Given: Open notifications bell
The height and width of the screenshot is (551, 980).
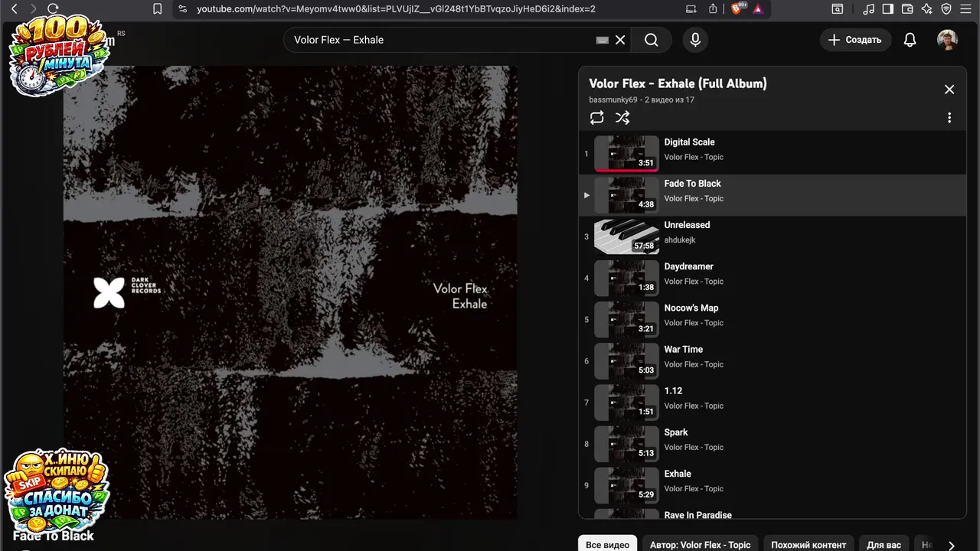Looking at the screenshot, I should [910, 40].
